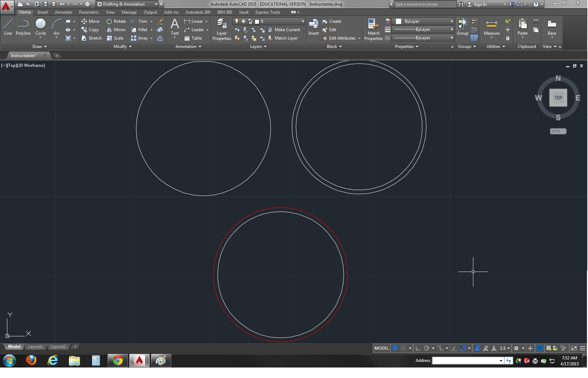The height and width of the screenshot is (378, 588).
Task: Activate the Scale command
Action: click(115, 38)
